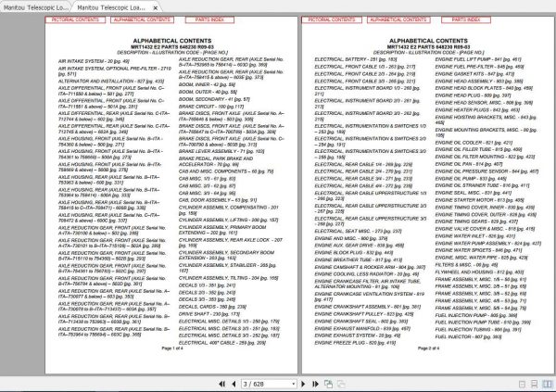Image resolution: width=556 pixels, height=392 pixels.
Task: Click 'ENGINE HEAD PLUG - 809' entry
Action: pos(473,95)
